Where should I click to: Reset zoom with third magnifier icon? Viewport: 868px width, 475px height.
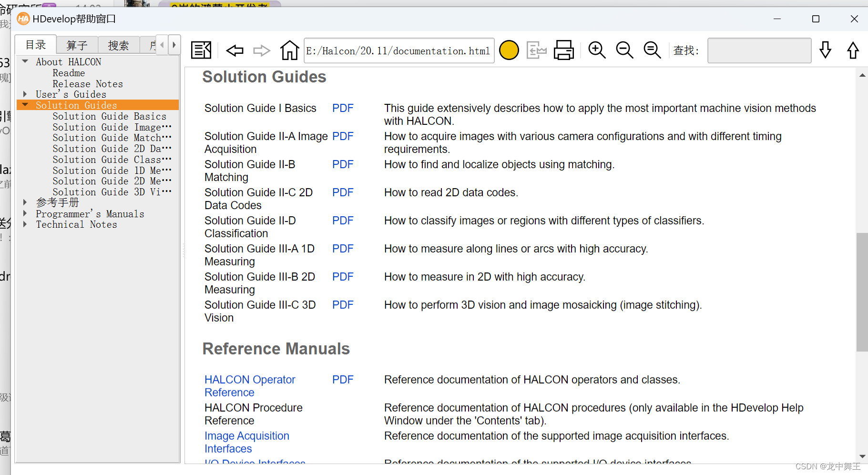coord(652,50)
